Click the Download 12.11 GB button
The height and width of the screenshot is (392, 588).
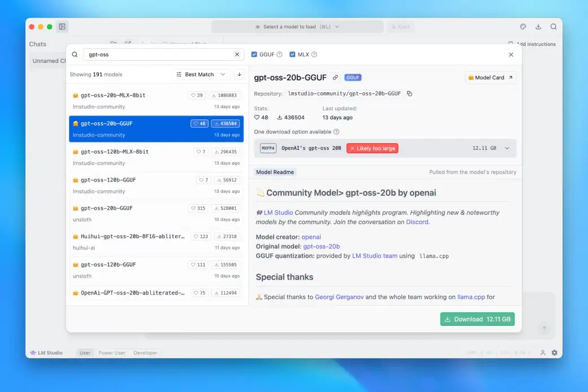[477, 319]
